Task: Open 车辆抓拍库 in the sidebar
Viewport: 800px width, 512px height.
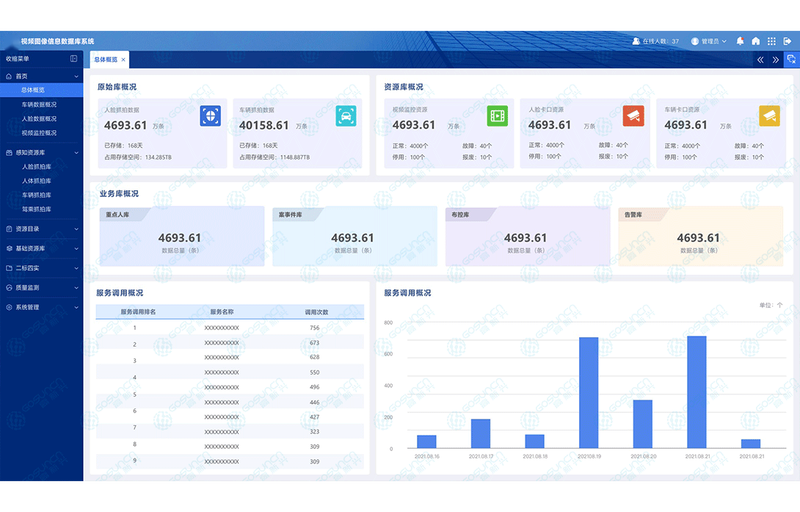Action: click(36, 195)
